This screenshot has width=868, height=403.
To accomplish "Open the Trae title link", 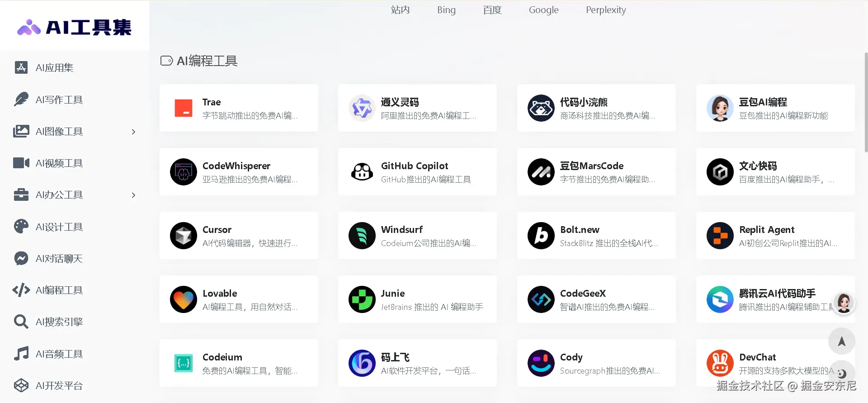I will (x=212, y=102).
